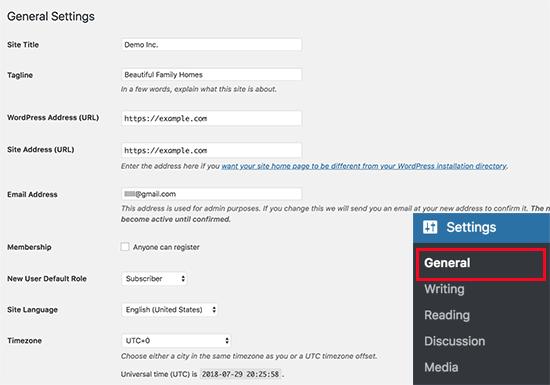This screenshot has height=385, width=550.
Task: Click the Settings sliders icon
Action: [x=430, y=227]
